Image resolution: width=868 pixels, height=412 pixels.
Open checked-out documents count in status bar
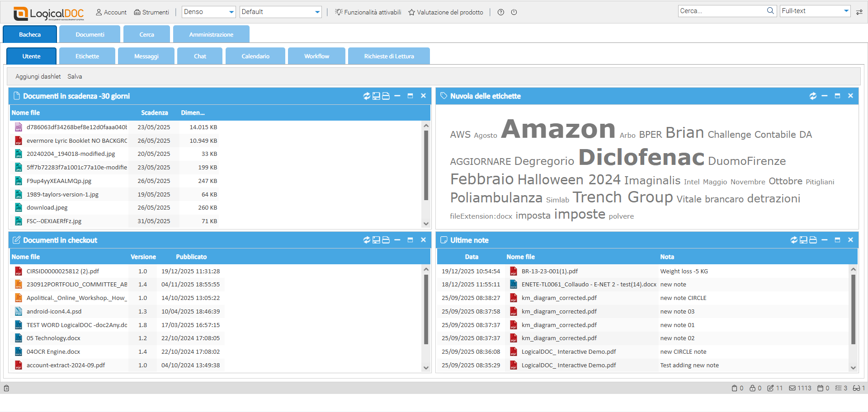coord(775,388)
